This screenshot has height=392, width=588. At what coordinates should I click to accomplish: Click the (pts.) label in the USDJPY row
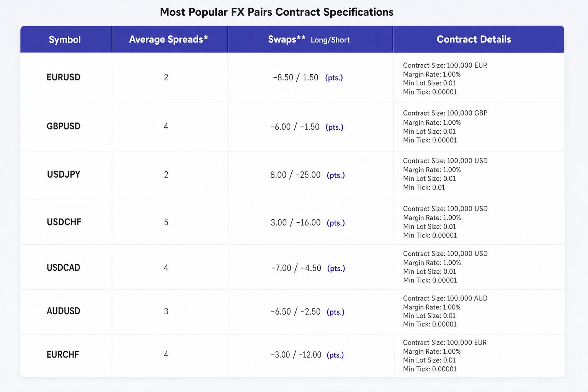click(x=336, y=175)
